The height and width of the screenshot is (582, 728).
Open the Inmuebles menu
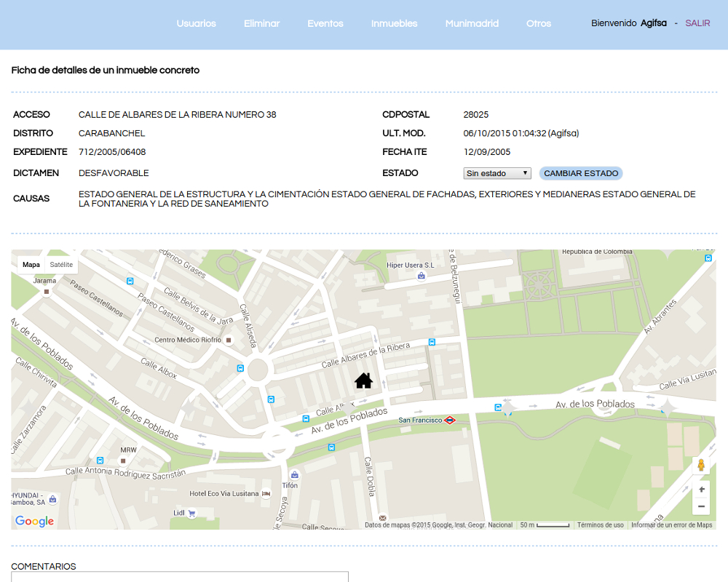(x=394, y=23)
